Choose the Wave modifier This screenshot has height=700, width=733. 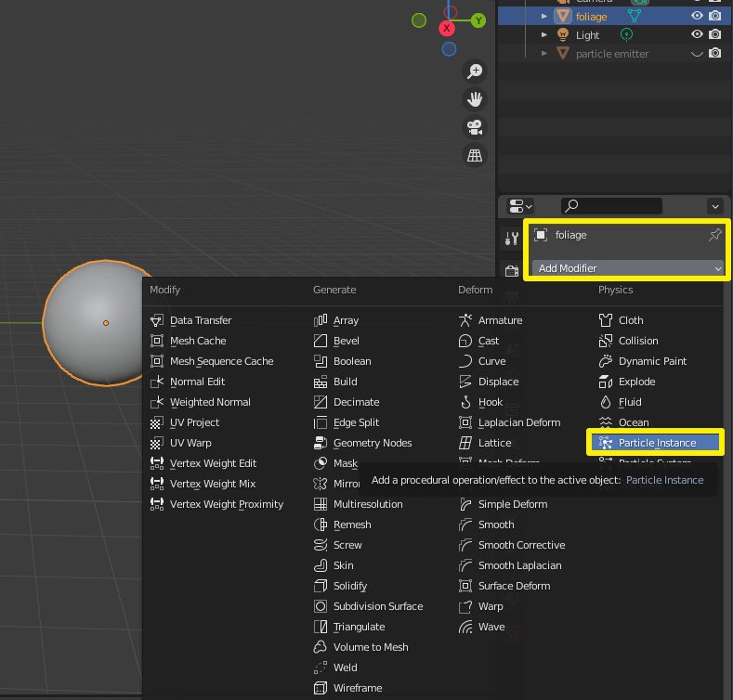(481, 627)
